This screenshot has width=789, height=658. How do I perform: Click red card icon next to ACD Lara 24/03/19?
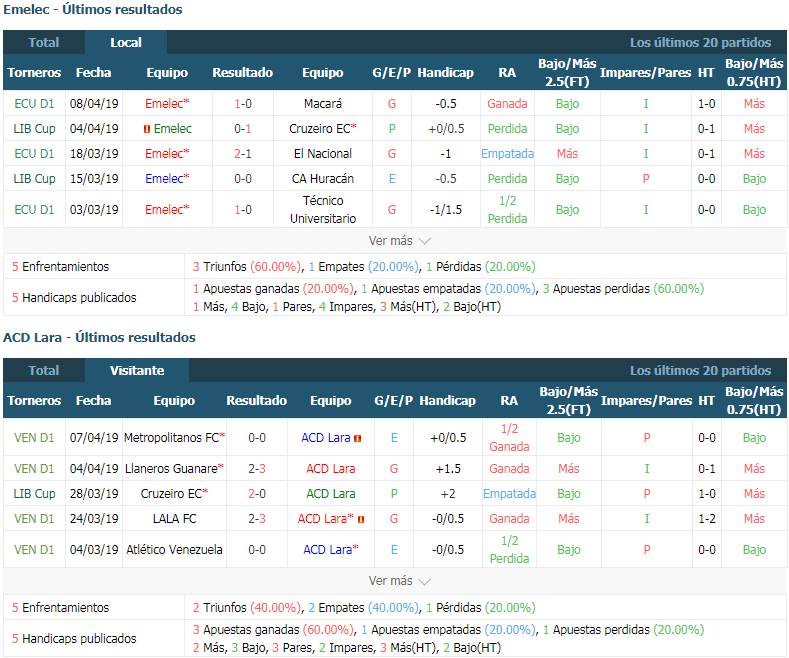pos(361,519)
